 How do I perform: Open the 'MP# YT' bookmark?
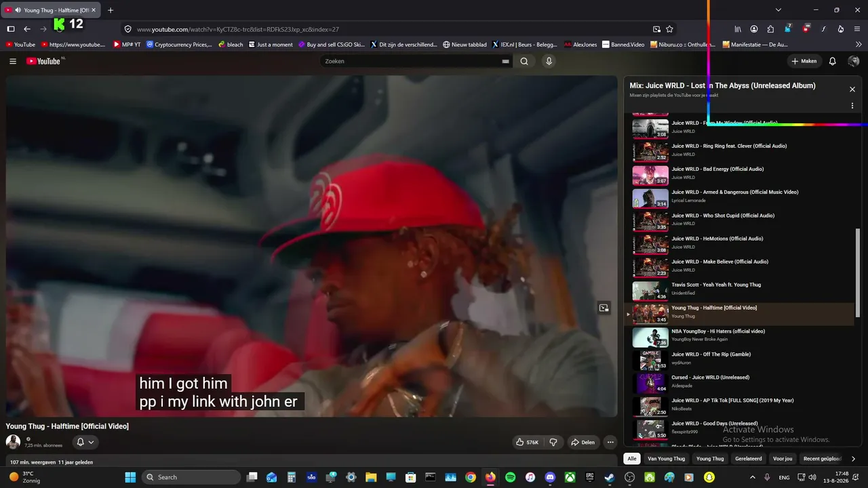pos(127,45)
